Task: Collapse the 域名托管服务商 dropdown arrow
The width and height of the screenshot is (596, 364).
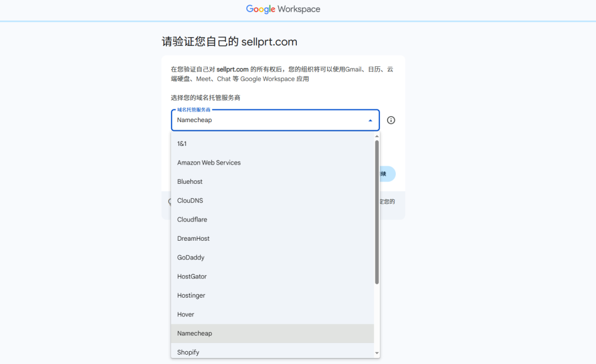Action: [x=370, y=120]
